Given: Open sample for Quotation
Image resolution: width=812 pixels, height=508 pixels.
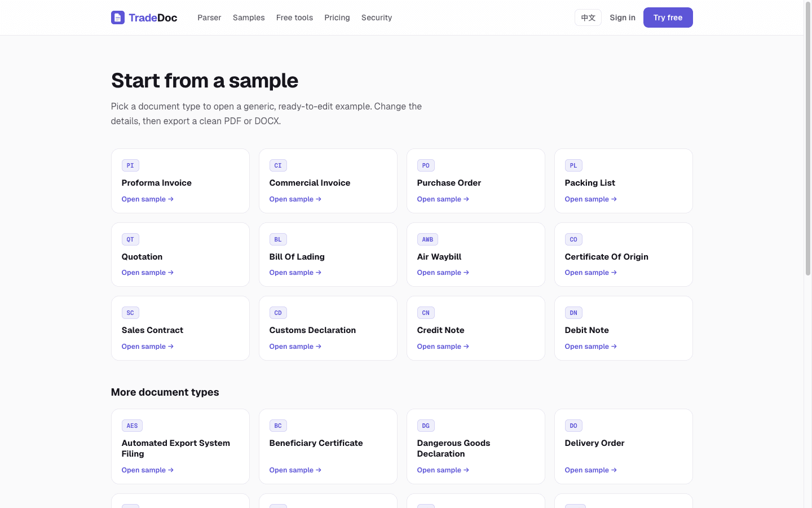Looking at the screenshot, I should (x=148, y=273).
